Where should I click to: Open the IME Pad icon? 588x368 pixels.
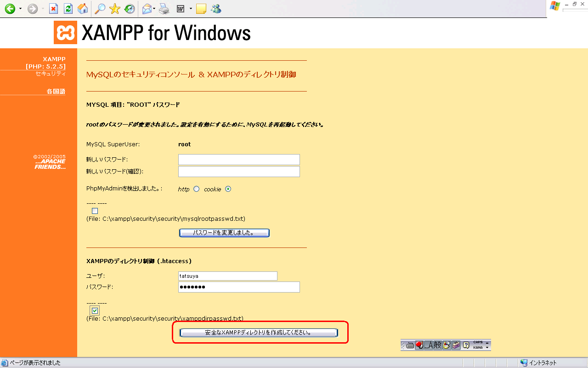(447, 345)
